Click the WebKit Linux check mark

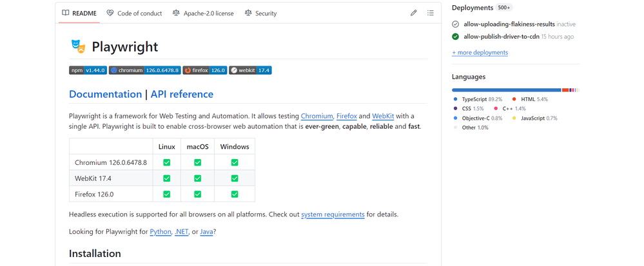pyautogui.click(x=167, y=178)
